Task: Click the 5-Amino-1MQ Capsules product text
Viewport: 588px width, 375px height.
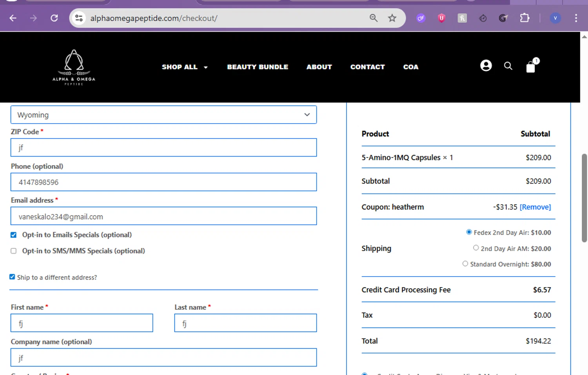Action: 401,158
